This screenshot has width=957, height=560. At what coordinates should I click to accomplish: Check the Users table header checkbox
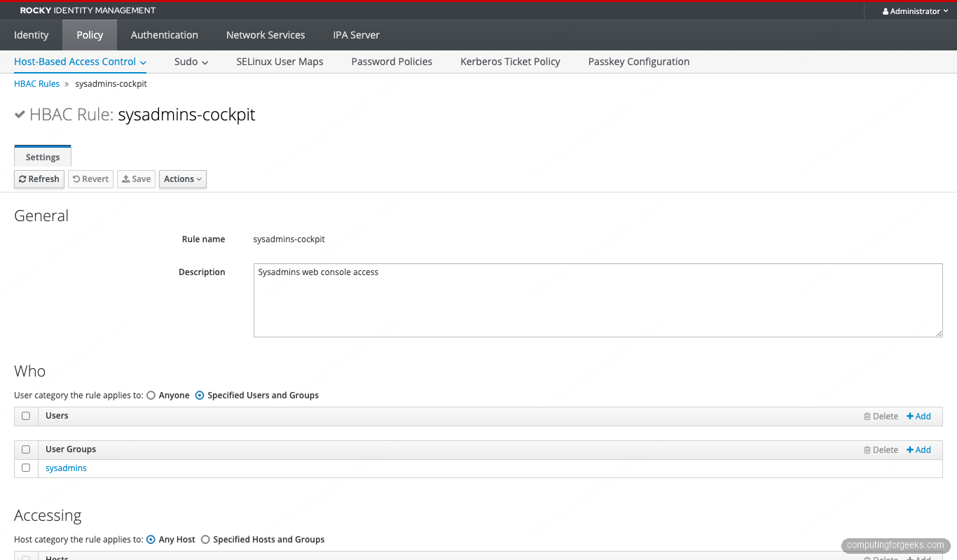[x=26, y=416]
